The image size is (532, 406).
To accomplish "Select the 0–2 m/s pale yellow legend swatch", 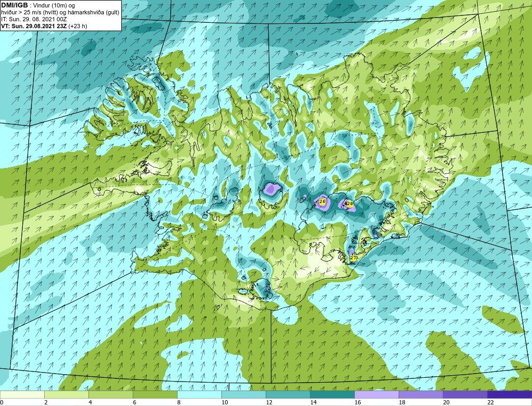I will click(22, 394).
